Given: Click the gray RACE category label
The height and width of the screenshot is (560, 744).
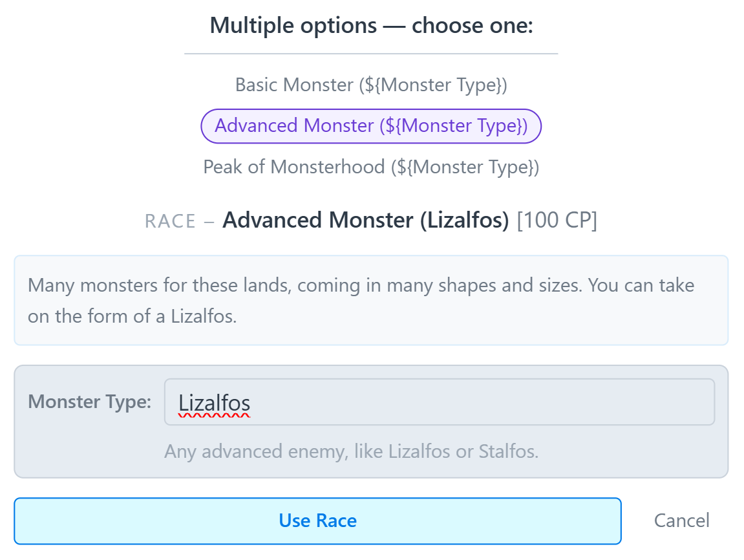Looking at the screenshot, I should tap(170, 221).
